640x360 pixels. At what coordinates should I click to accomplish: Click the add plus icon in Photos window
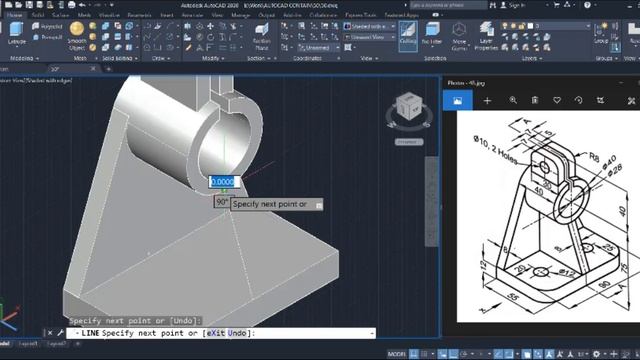pyautogui.click(x=487, y=100)
